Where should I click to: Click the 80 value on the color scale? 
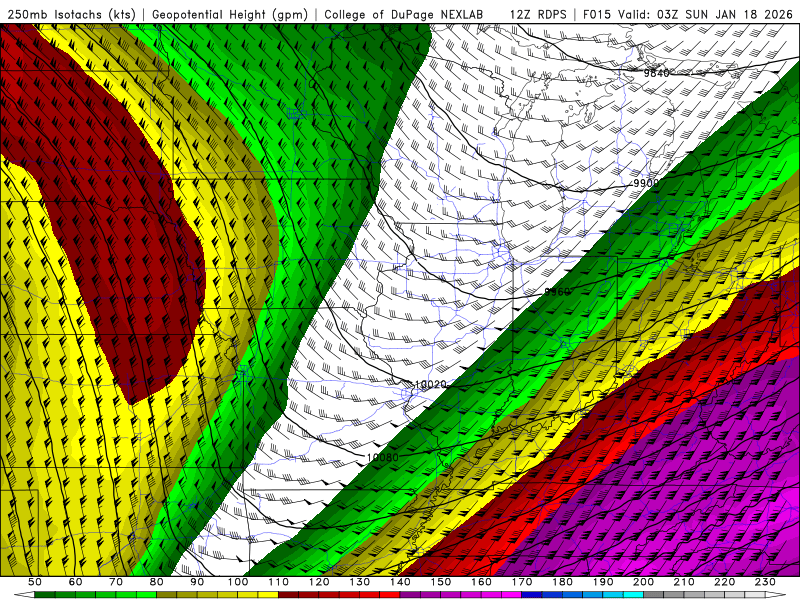coord(157,582)
